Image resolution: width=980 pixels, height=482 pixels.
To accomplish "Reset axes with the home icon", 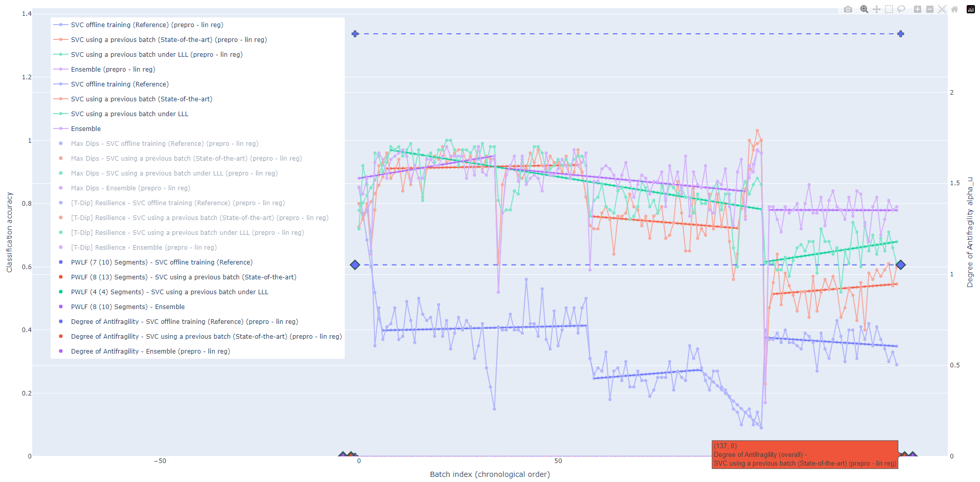I will (x=954, y=9).
